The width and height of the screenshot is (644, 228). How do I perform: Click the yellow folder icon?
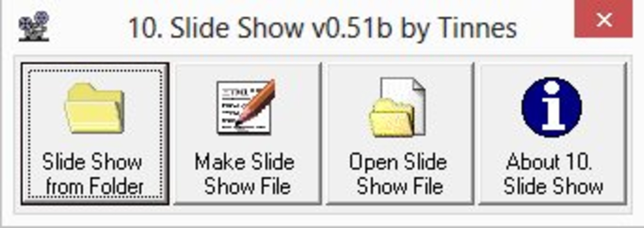[x=95, y=108]
